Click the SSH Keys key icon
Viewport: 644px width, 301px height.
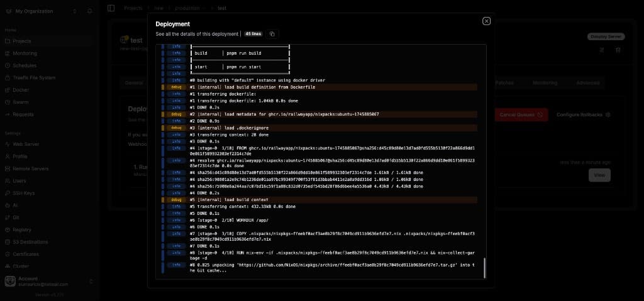[8, 193]
